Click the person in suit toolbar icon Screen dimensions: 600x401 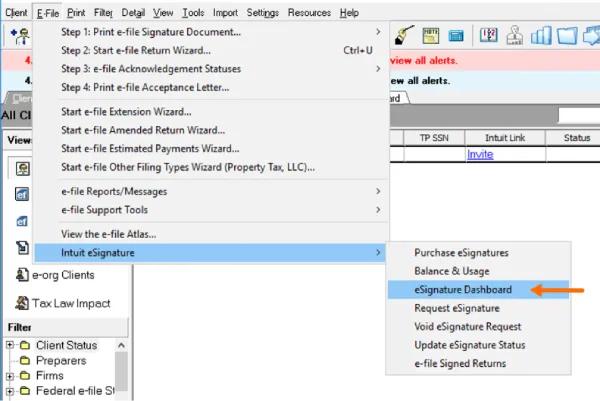[515, 35]
